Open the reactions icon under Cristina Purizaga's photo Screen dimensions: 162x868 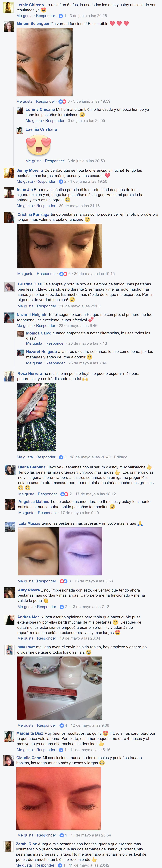pyautogui.click(x=63, y=274)
